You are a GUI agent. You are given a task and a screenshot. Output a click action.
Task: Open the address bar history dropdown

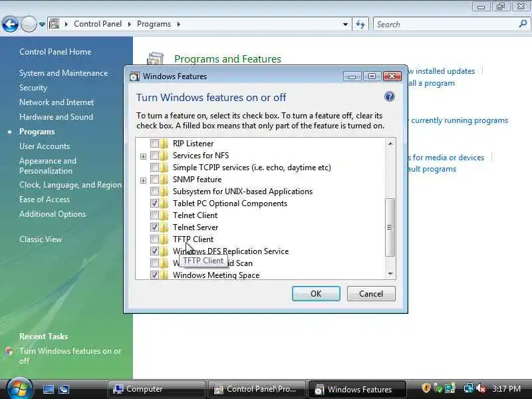[x=345, y=25]
